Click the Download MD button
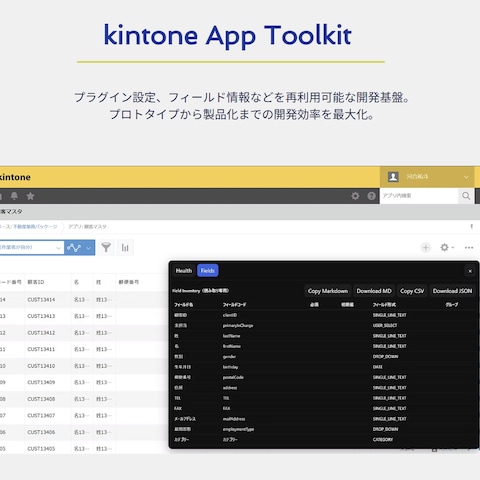480x480 pixels. (x=374, y=291)
